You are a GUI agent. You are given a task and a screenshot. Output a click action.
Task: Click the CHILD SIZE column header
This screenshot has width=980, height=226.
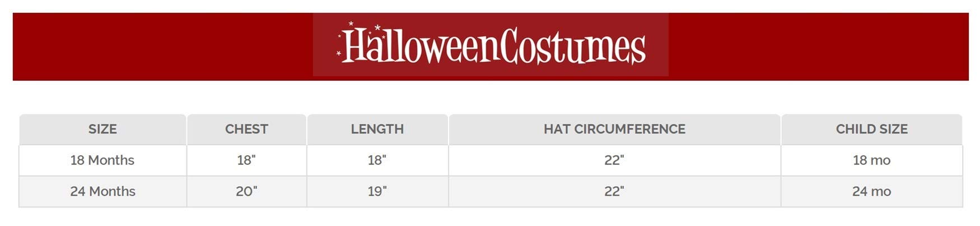pos(871,129)
